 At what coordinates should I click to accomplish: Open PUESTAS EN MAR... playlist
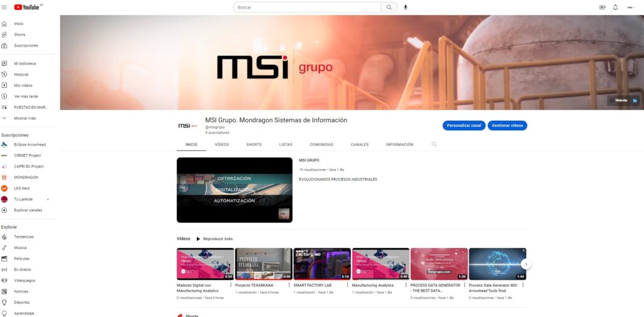(31, 107)
